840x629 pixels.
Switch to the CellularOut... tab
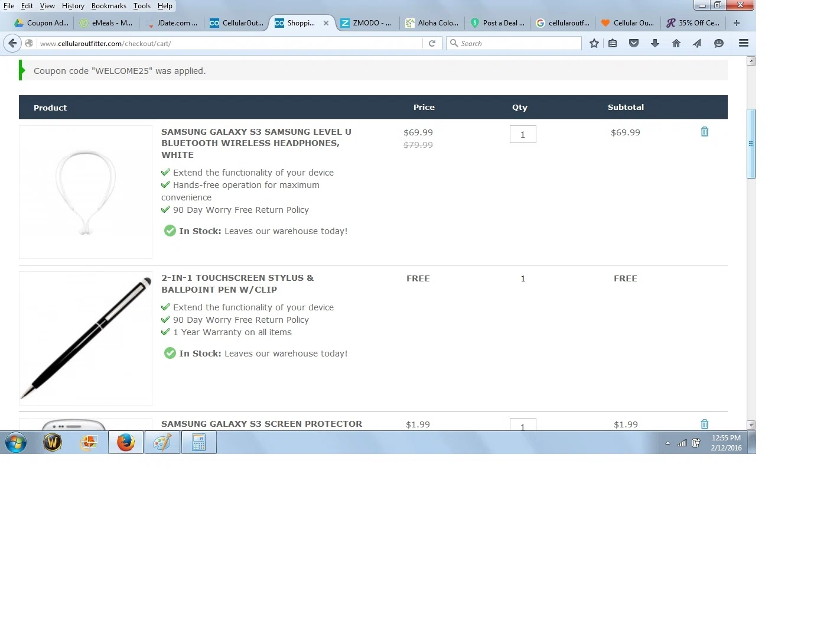click(236, 23)
